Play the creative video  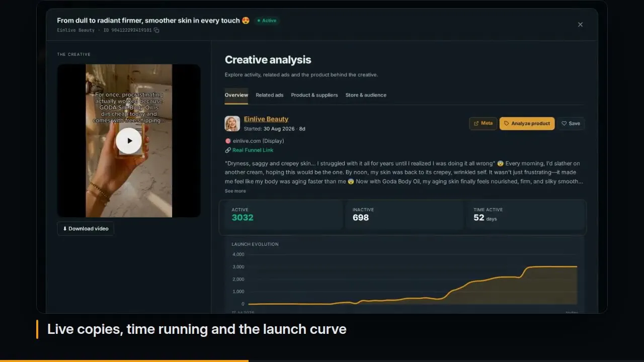pyautogui.click(x=129, y=141)
